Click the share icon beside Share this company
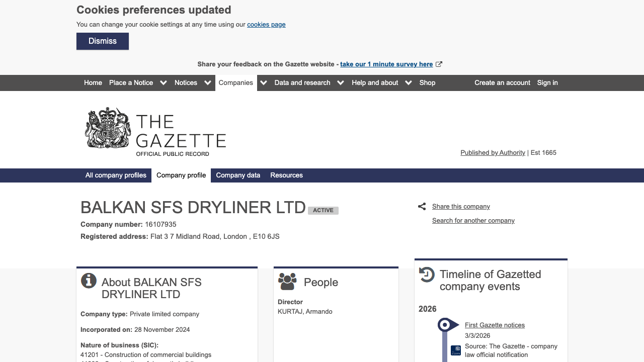This screenshot has width=644, height=362. (x=422, y=206)
